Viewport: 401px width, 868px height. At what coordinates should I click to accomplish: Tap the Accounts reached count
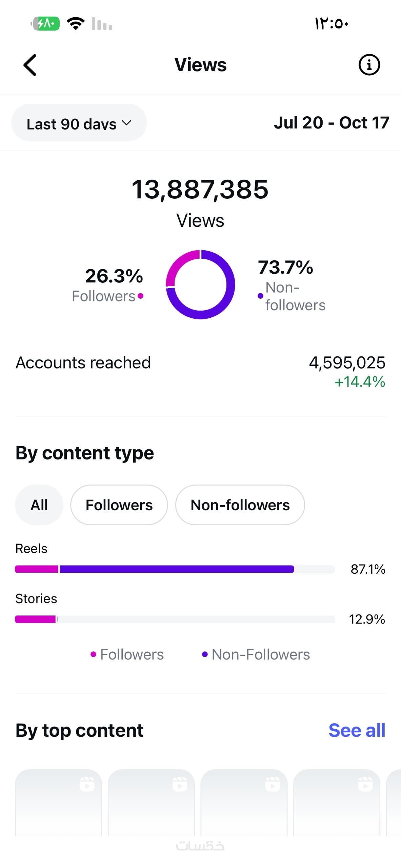(347, 363)
